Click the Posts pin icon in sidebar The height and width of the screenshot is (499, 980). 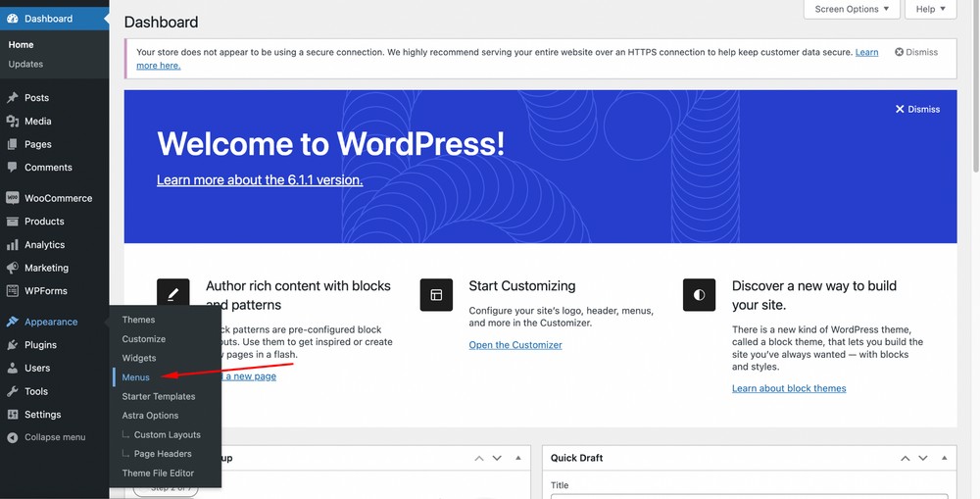[12, 98]
